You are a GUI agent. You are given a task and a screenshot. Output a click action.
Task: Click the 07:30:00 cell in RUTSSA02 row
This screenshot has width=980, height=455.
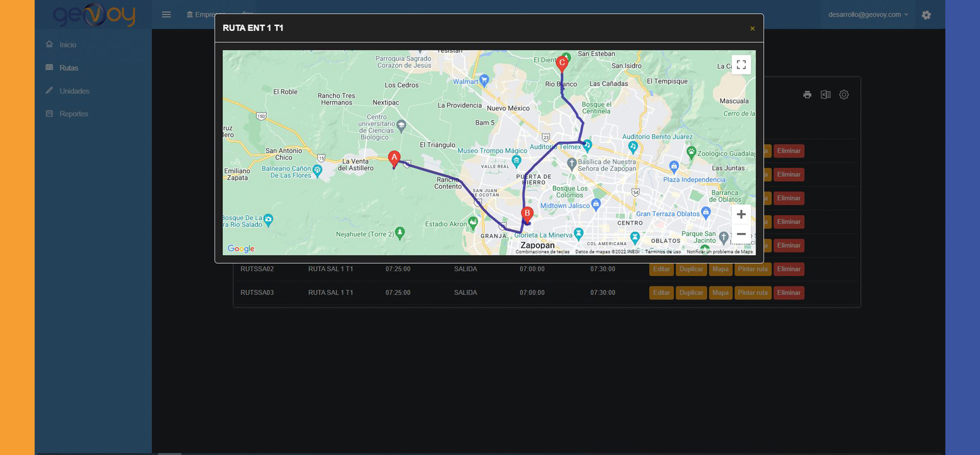click(x=602, y=269)
